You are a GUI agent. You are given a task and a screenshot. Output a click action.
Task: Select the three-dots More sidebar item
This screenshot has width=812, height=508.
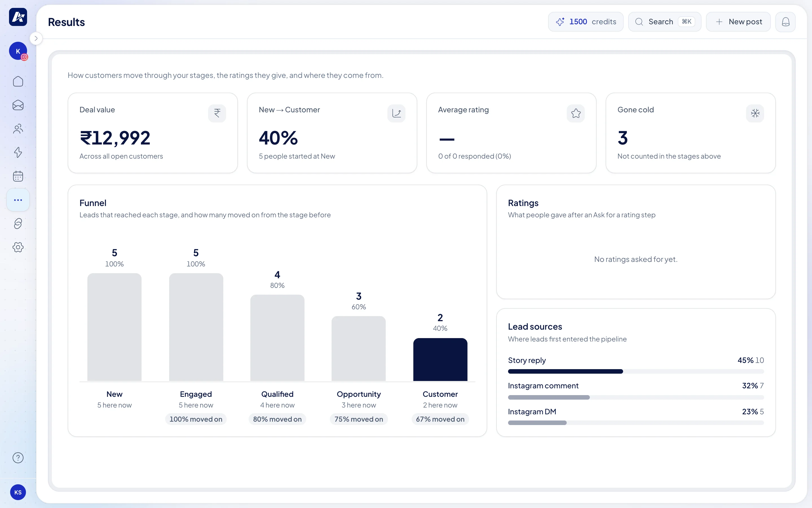pos(18,200)
